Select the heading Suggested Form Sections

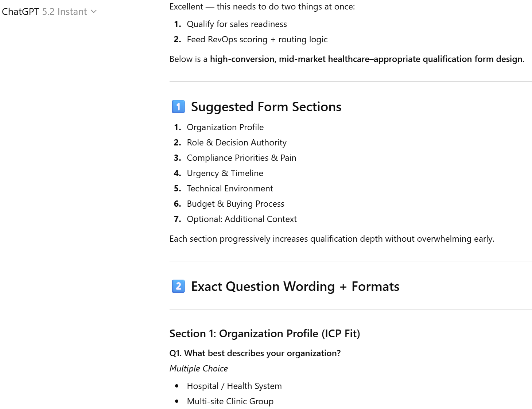pyautogui.click(x=266, y=106)
